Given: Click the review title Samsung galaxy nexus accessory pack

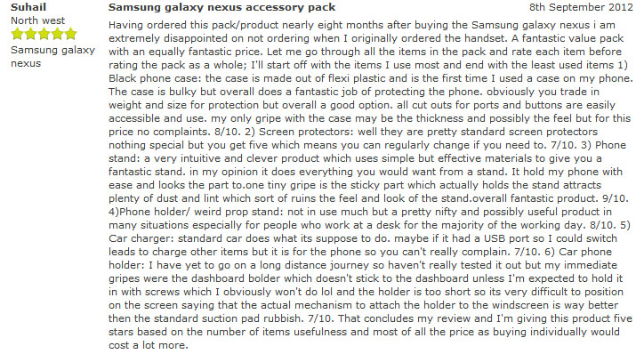Looking at the screenshot, I should (221, 7).
